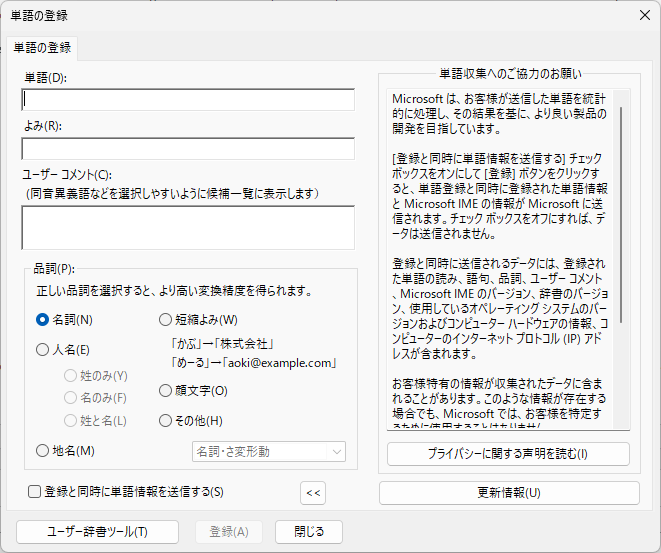Click the 「かぶ」→「株式会社」 example text

pos(222,344)
